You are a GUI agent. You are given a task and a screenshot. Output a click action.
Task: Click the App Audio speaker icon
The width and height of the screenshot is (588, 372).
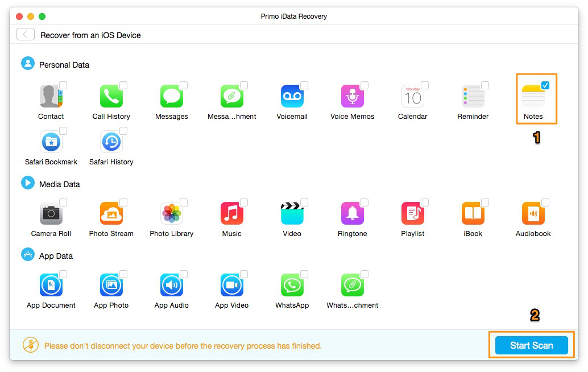coord(172,285)
